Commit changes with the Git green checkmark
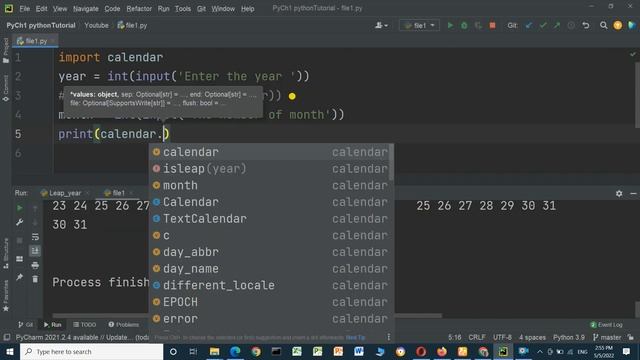 (543, 25)
